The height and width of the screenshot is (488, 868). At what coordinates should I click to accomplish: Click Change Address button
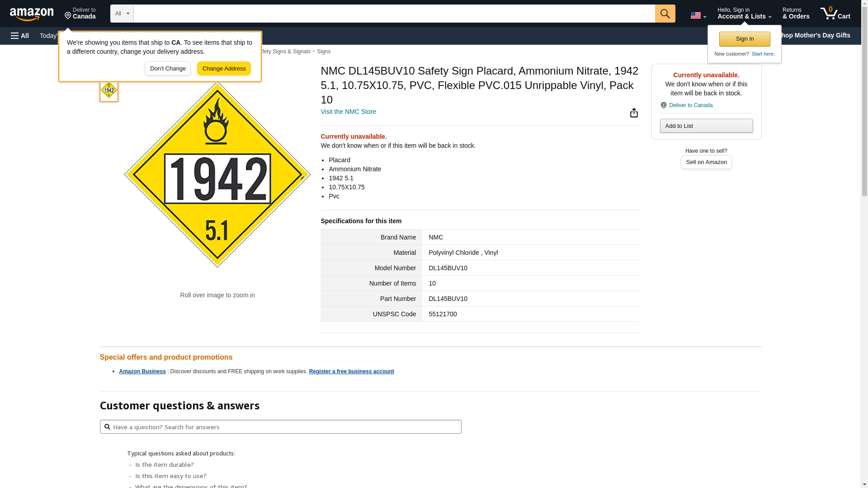click(x=224, y=69)
